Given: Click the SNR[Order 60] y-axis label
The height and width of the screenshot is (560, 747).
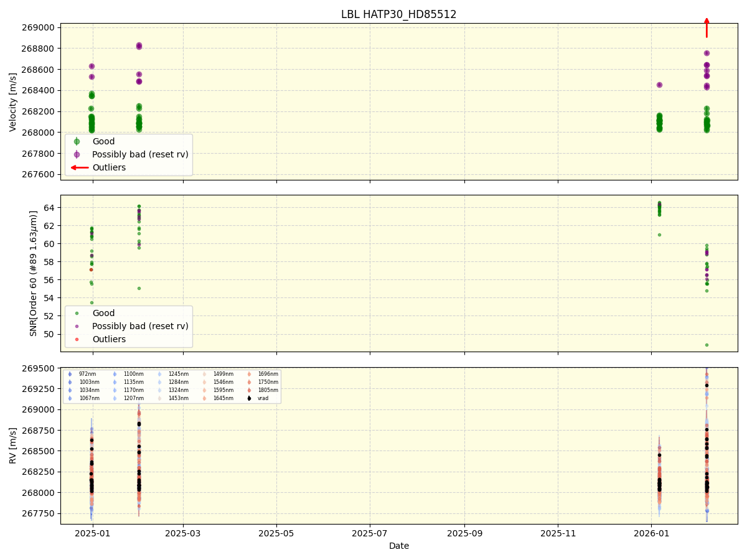Looking at the screenshot, I should (x=34, y=273).
